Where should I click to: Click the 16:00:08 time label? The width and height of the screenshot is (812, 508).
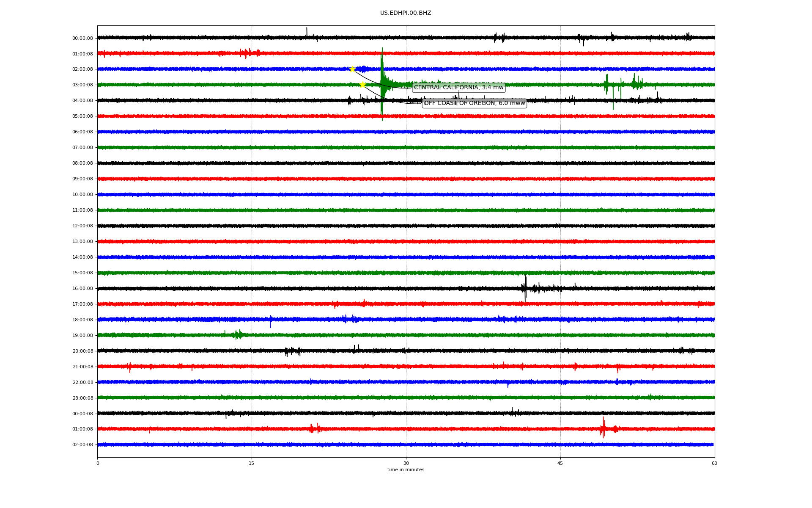[x=82, y=289]
